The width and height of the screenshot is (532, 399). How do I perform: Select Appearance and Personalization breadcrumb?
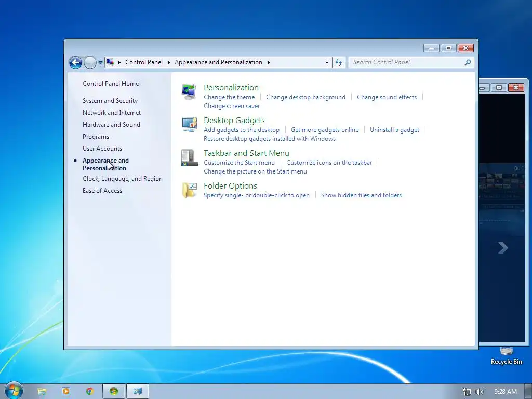[219, 62]
